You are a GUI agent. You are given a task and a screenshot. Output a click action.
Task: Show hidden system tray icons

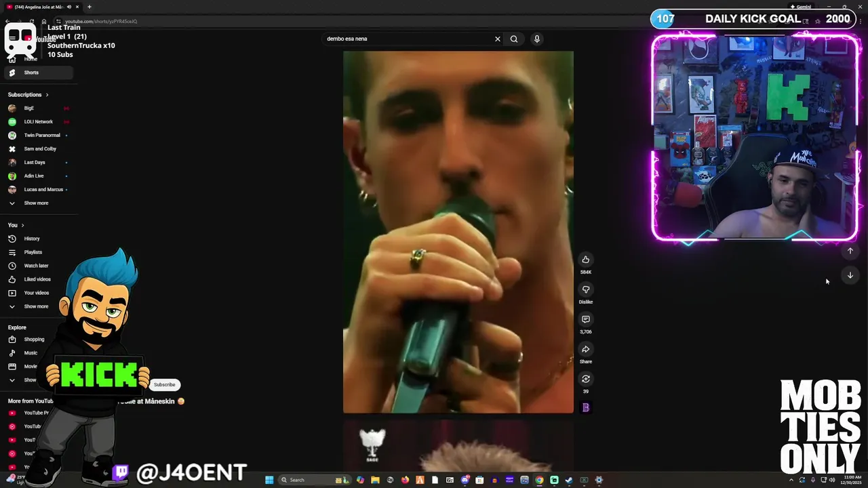tap(791, 480)
